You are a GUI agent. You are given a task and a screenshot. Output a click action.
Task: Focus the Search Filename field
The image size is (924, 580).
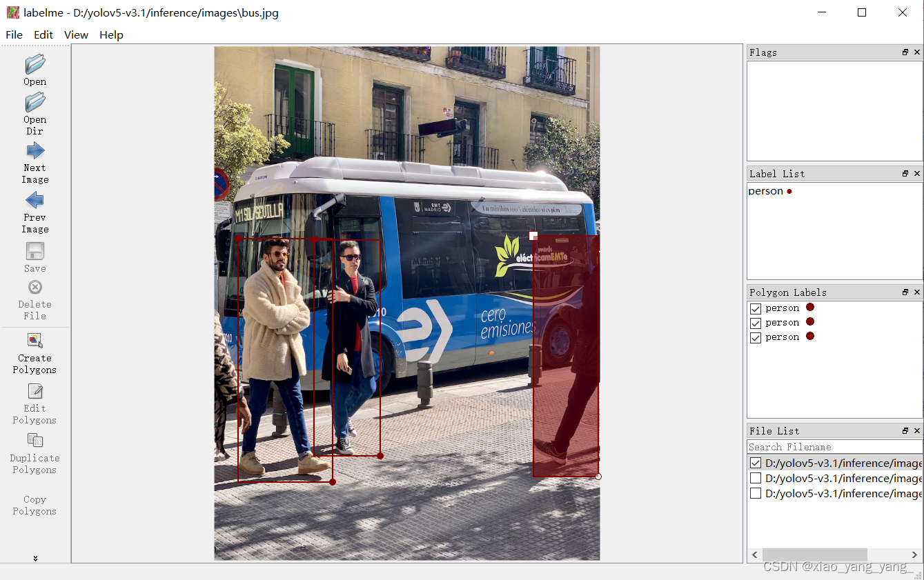834,447
